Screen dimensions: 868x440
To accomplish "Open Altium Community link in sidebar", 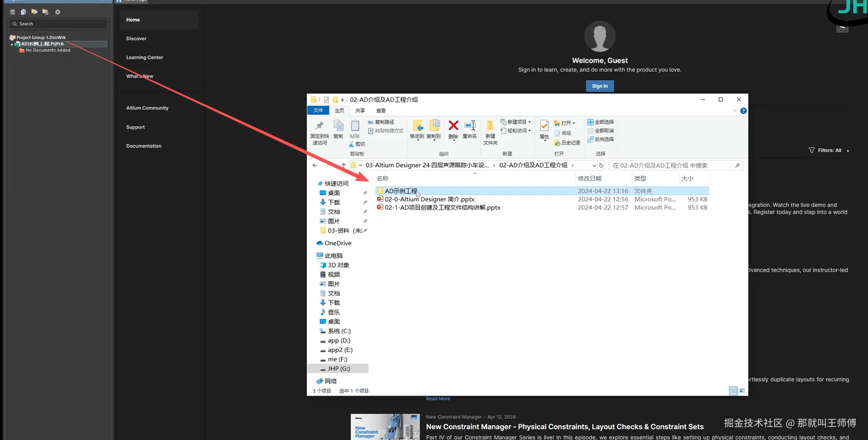I will 147,108.
